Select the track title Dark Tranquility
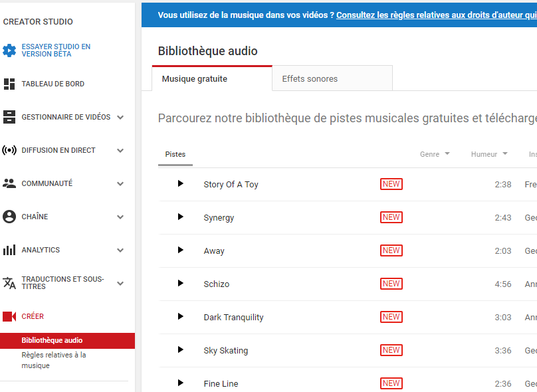 tap(233, 318)
